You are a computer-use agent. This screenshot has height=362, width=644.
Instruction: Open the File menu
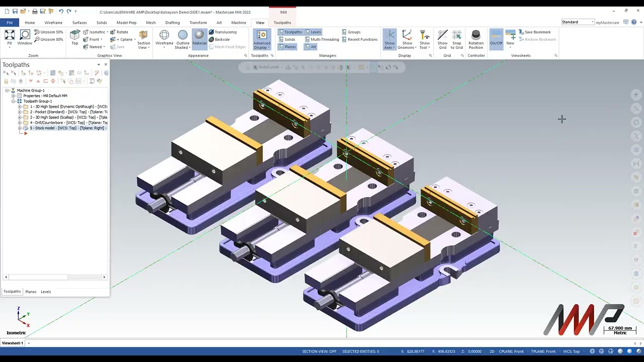(10, 23)
